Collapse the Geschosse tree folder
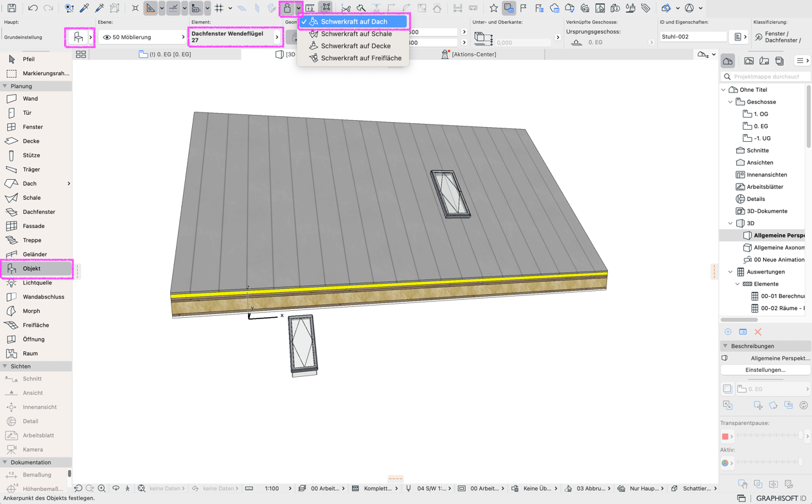Screen dimensions: 812x504 pos(730,102)
